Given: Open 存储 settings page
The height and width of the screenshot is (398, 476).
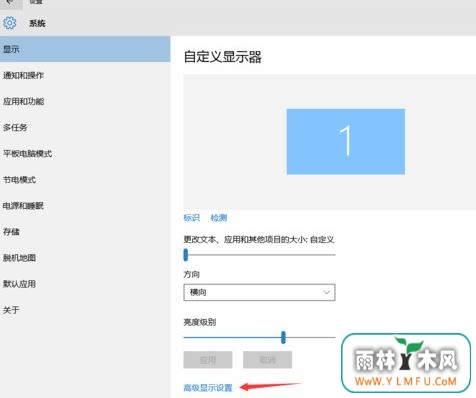Looking at the screenshot, I should [x=85, y=232].
